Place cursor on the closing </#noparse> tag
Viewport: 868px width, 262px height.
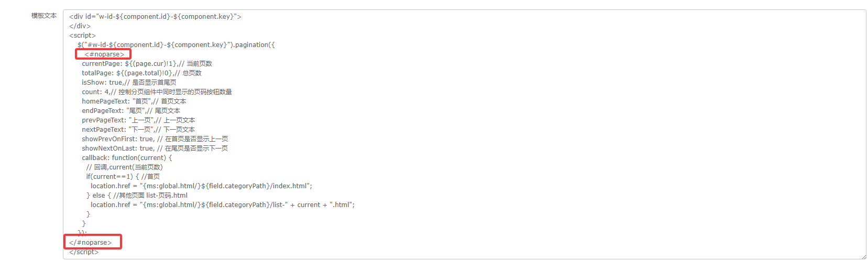pos(91,243)
